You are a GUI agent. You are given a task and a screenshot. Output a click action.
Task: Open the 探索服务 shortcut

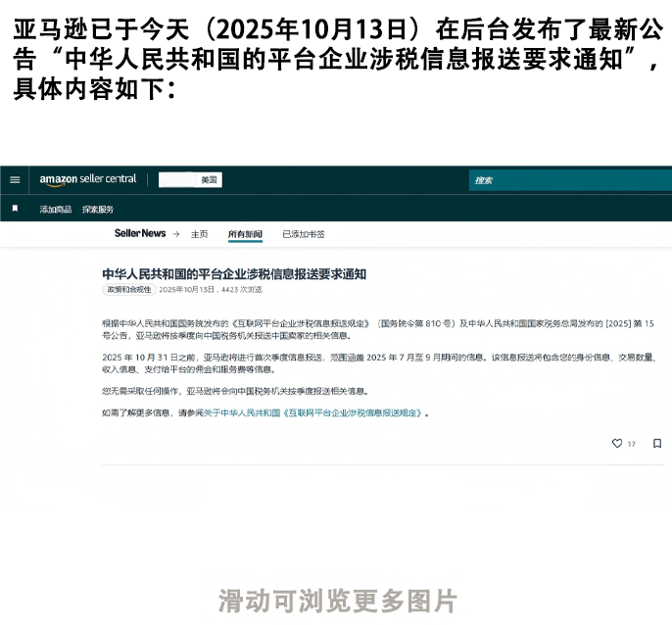click(98, 210)
